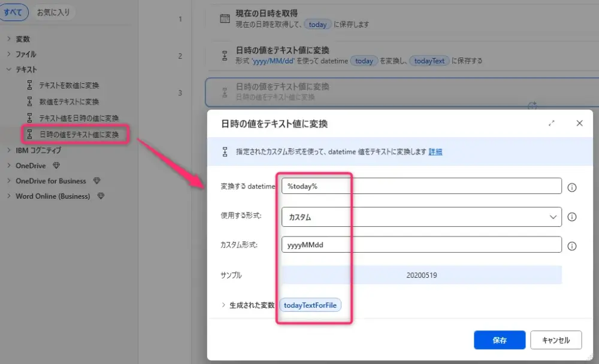The height and width of the screenshot is (364, 599).
Task: Switch to the お気に入り tab
Action: pos(53,13)
